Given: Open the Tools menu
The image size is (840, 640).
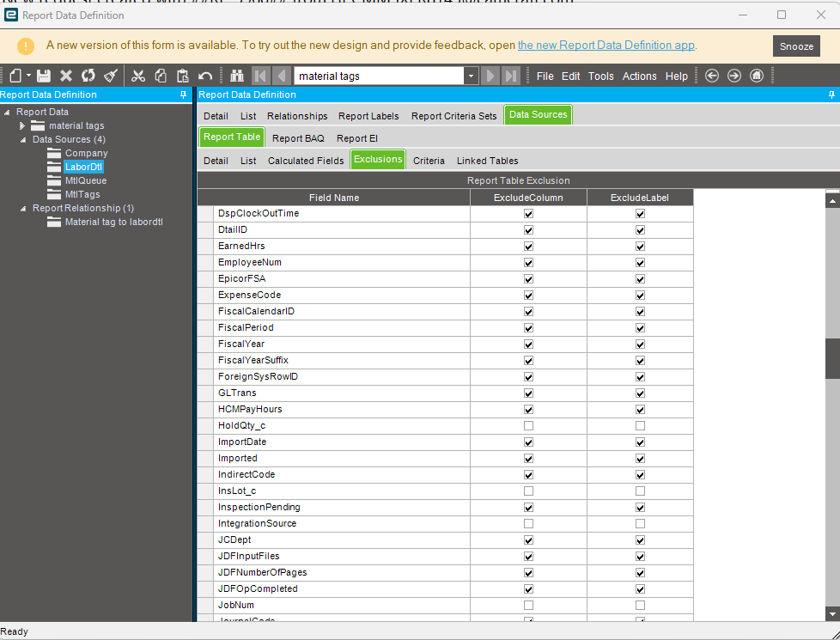Looking at the screenshot, I should pyautogui.click(x=600, y=76).
